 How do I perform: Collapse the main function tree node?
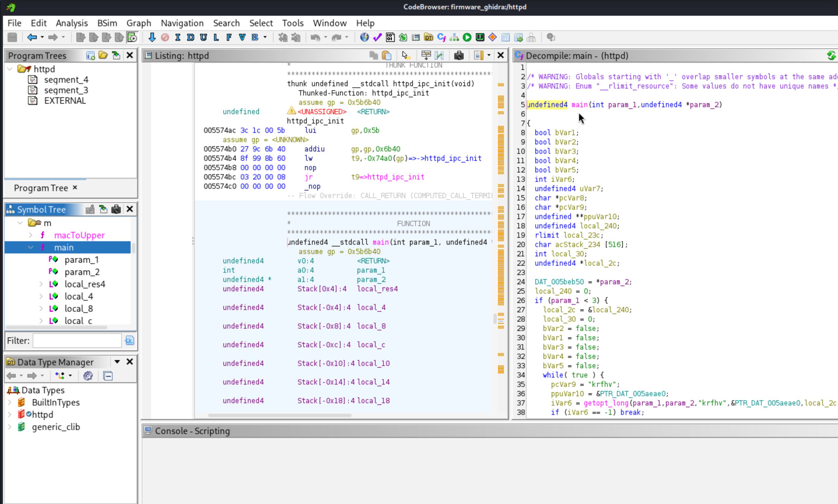[x=31, y=248]
